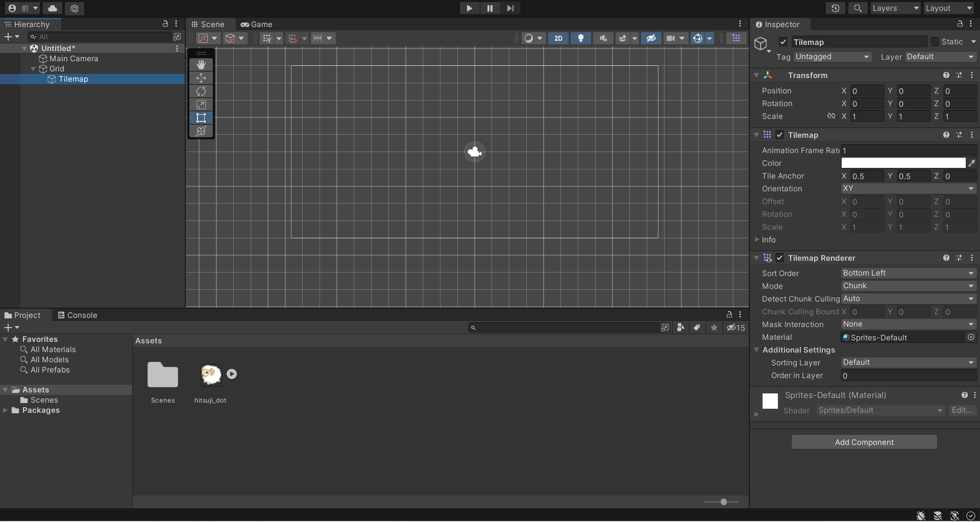
Task: Select the hitsuji_dot asset thumbnail
Action: [210, 375]
